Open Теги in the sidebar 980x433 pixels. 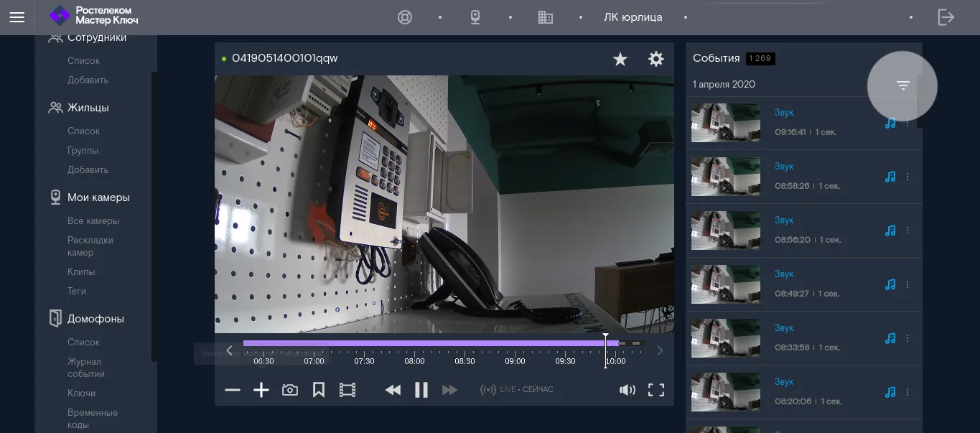pos(77,292)
